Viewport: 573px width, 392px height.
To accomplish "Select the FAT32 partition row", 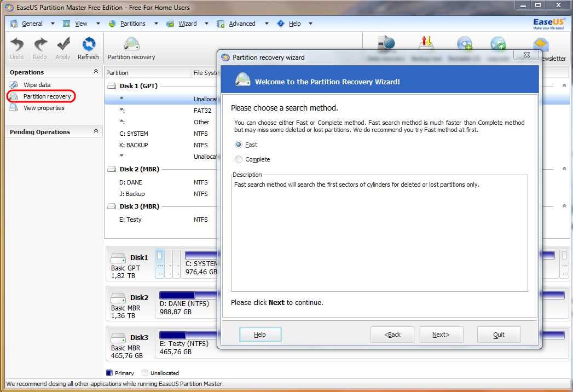I will (x=161, y=111).
